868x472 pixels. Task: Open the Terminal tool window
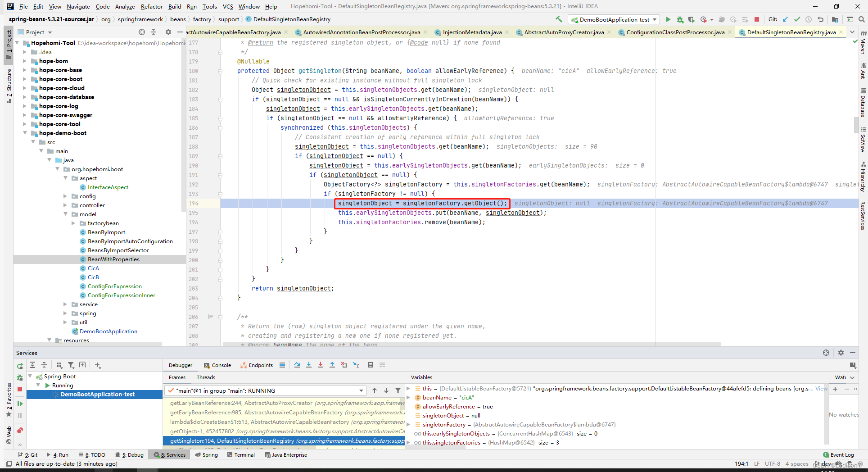[x=241, y=454]
